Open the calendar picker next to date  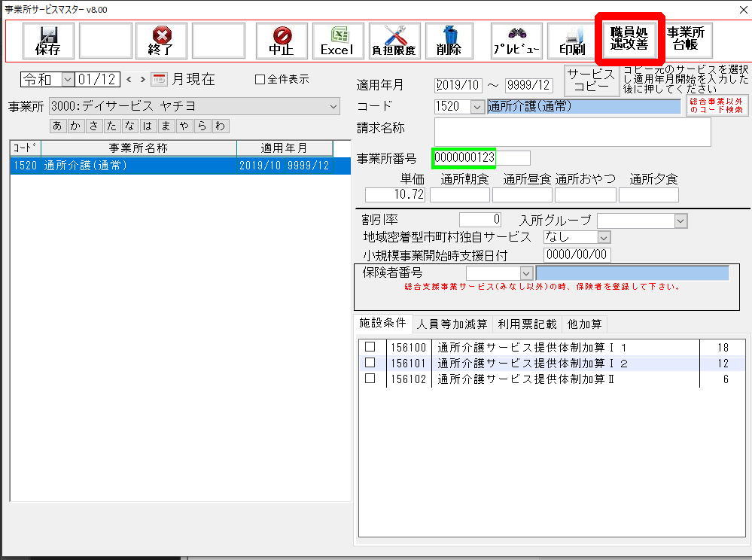158,79
